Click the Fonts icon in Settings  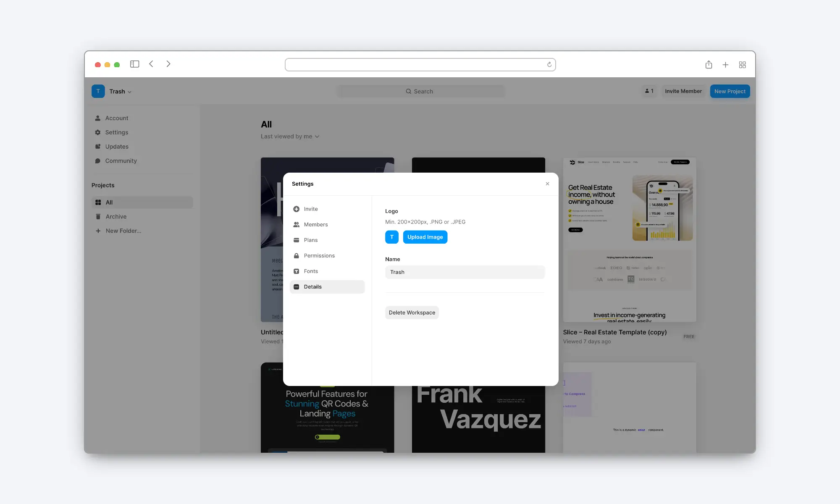[297, 271]
